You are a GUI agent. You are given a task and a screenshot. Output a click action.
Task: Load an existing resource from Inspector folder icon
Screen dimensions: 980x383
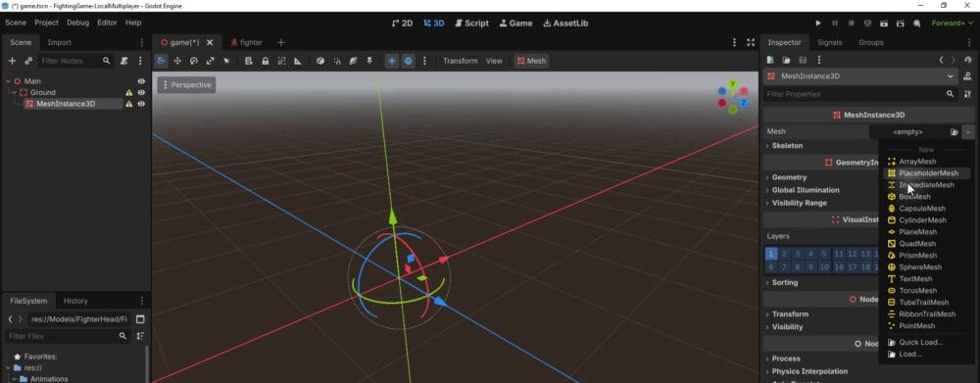pos(786,60)
